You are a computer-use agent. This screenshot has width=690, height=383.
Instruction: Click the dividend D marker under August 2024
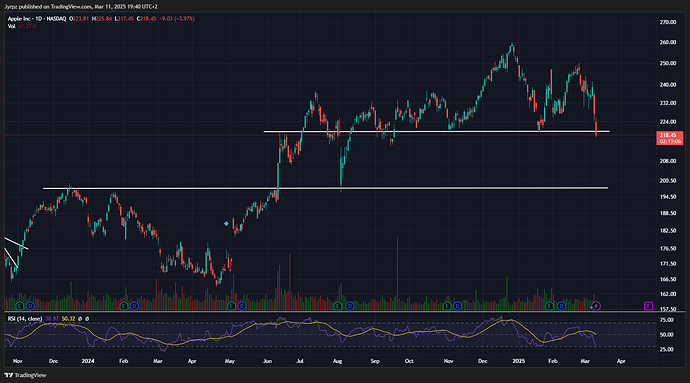pyautogui.click(x=350, y=306)
